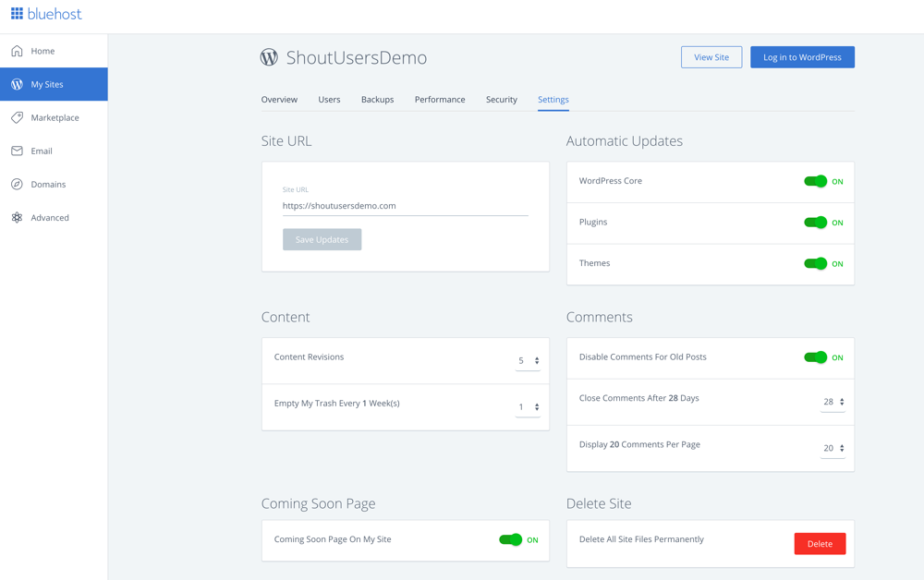The image size is (924, 580).
Task: Open Marketplace from the sidebar
Action: [x=54, y=117]
